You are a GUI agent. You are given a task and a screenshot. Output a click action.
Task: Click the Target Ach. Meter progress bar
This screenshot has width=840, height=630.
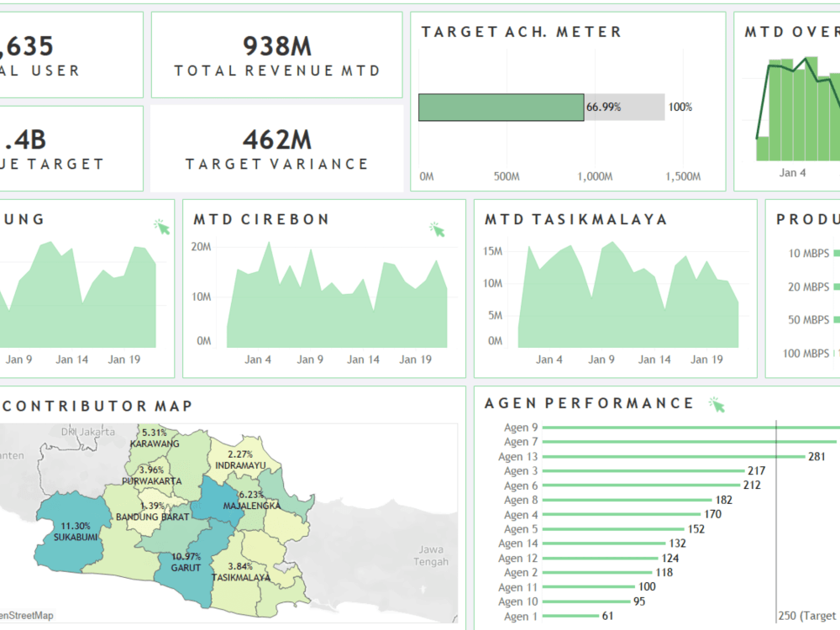(x=501, y=107)
